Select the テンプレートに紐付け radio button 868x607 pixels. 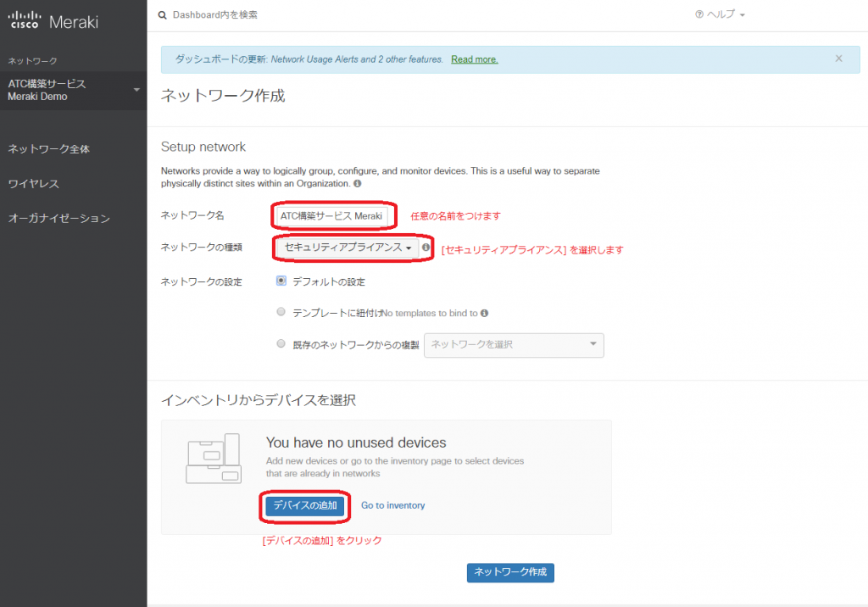[281, 312]
